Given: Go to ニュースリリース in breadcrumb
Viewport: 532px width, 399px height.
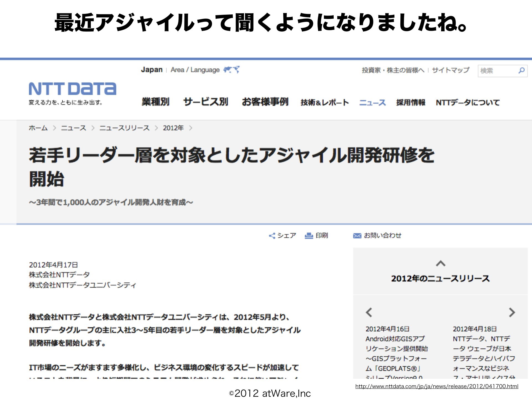Looking at the screenshot, I should [x=124, y=128].
